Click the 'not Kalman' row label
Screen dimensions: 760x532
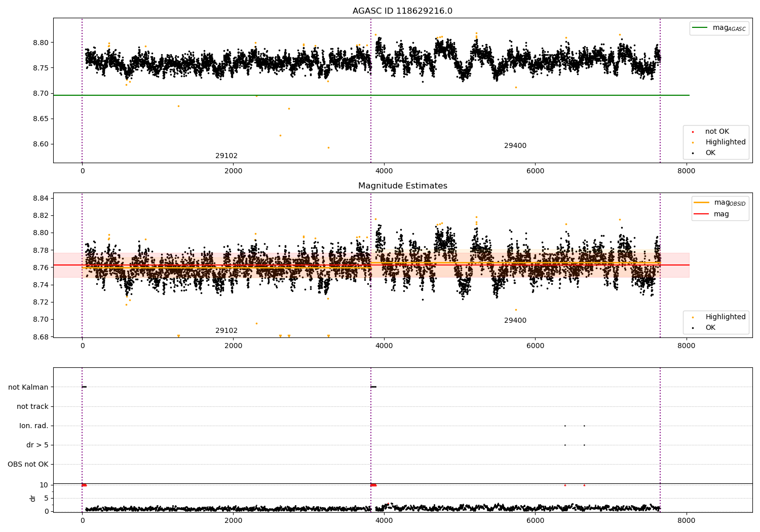28,388
